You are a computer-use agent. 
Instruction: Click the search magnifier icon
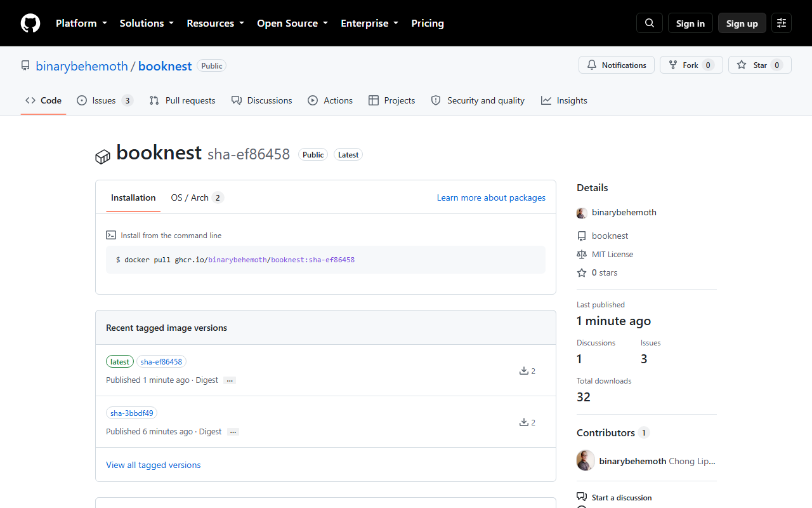point(650,23)
